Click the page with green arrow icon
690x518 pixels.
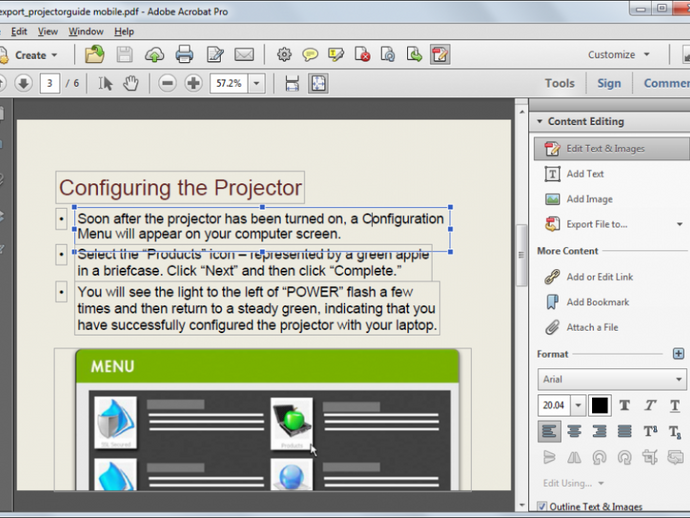tap(414, 55)
